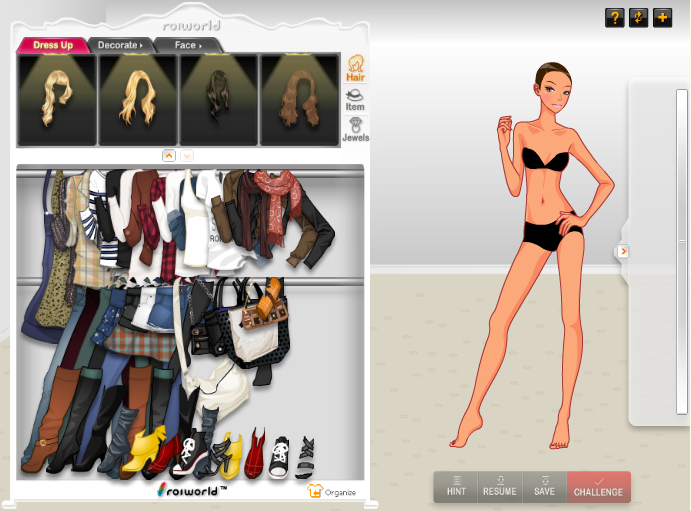Click the red CHALLENGE button
This screenshot has height=511, width=691.
(x=598, y=487)
